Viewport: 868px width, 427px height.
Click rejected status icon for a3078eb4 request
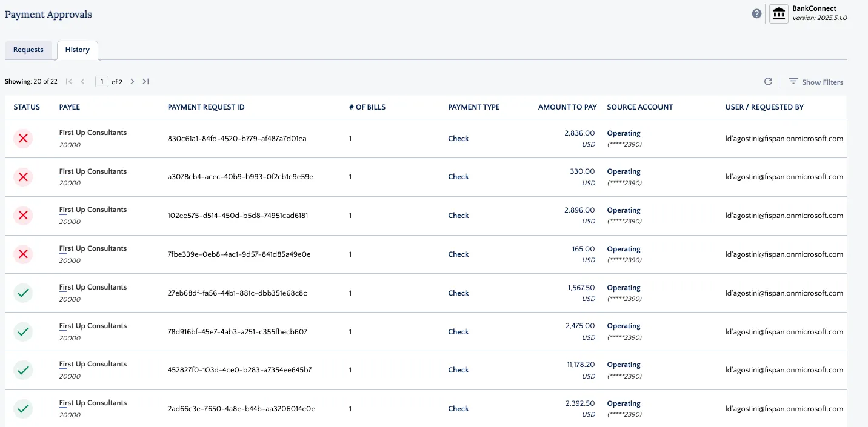[x=23, y=177]
